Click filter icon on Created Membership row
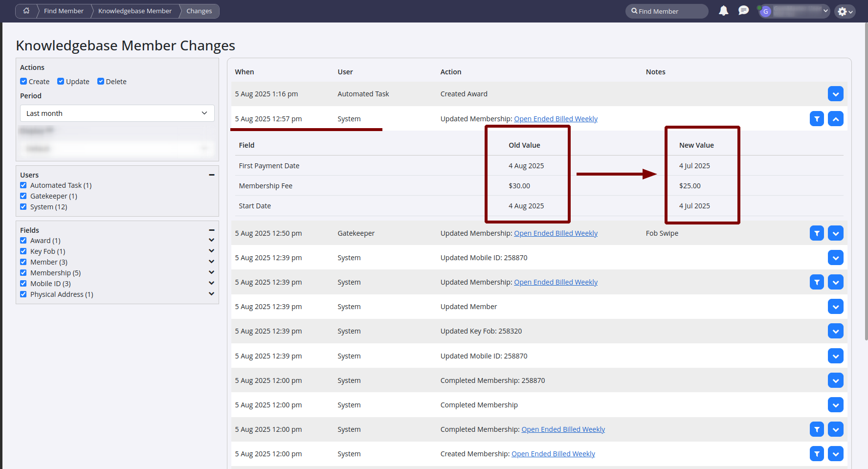Image resolution: width=868 pixels, height=469 pixels. (x=817, y=454)
